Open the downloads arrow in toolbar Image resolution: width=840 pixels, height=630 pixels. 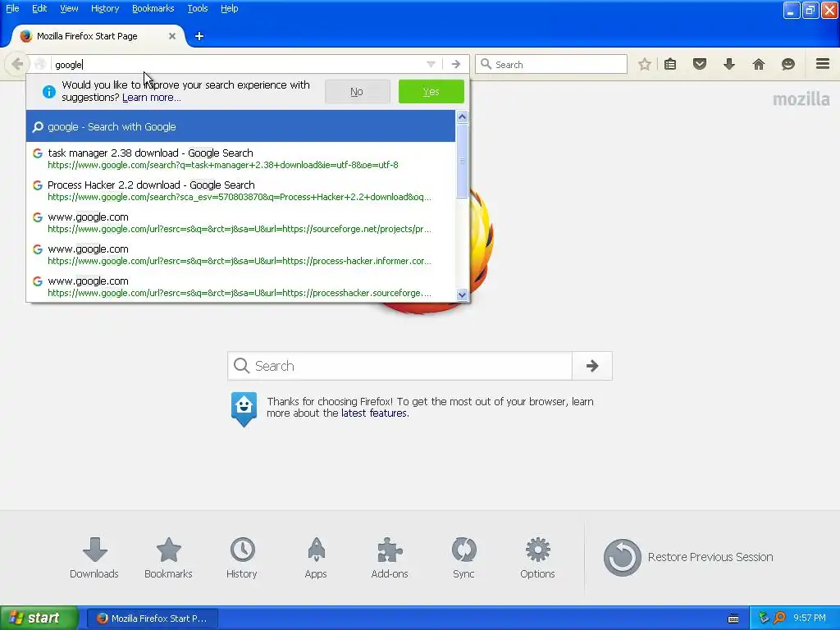tap(729, 64)
